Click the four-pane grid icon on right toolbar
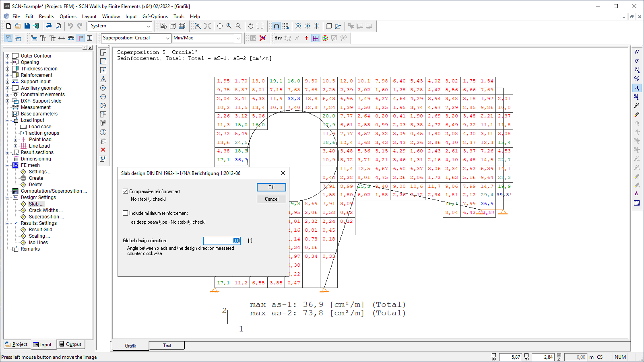 [637, 203]
